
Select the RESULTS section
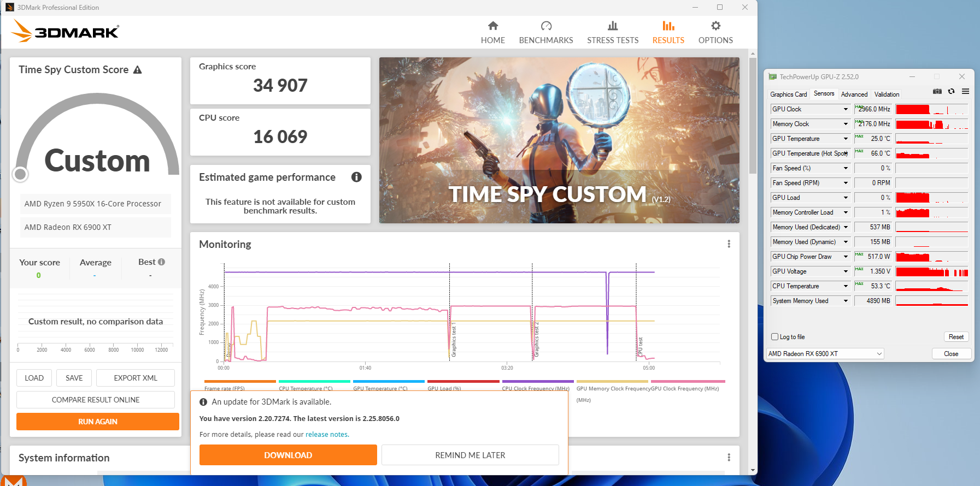pyautogui.click(x=668, y=33)
